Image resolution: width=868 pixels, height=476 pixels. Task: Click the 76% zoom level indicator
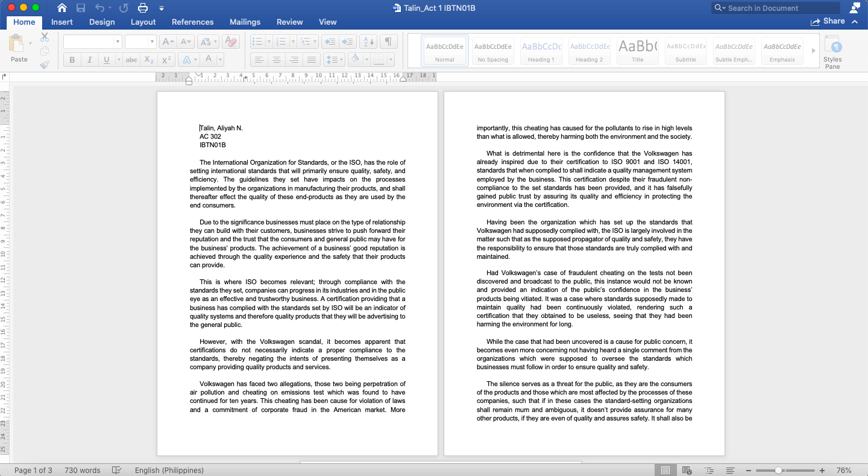tap(844, 471)
